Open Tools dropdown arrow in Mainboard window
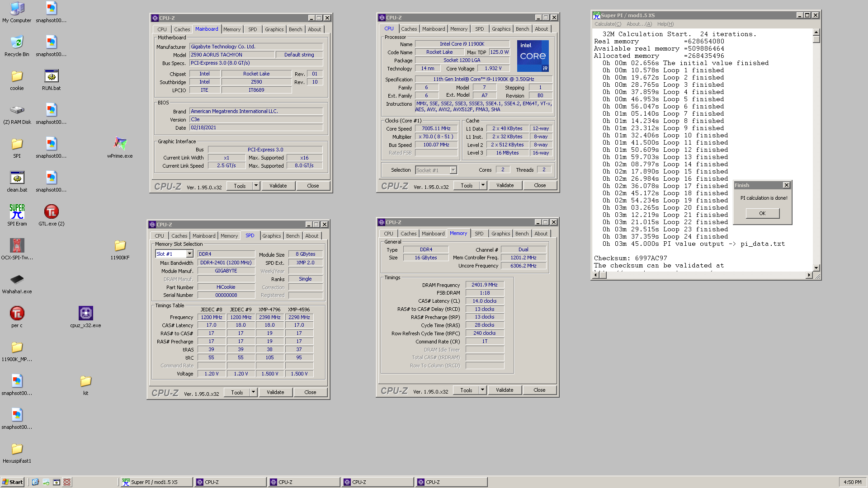This screenshot has height=488, width=868. tap(256, 186)
